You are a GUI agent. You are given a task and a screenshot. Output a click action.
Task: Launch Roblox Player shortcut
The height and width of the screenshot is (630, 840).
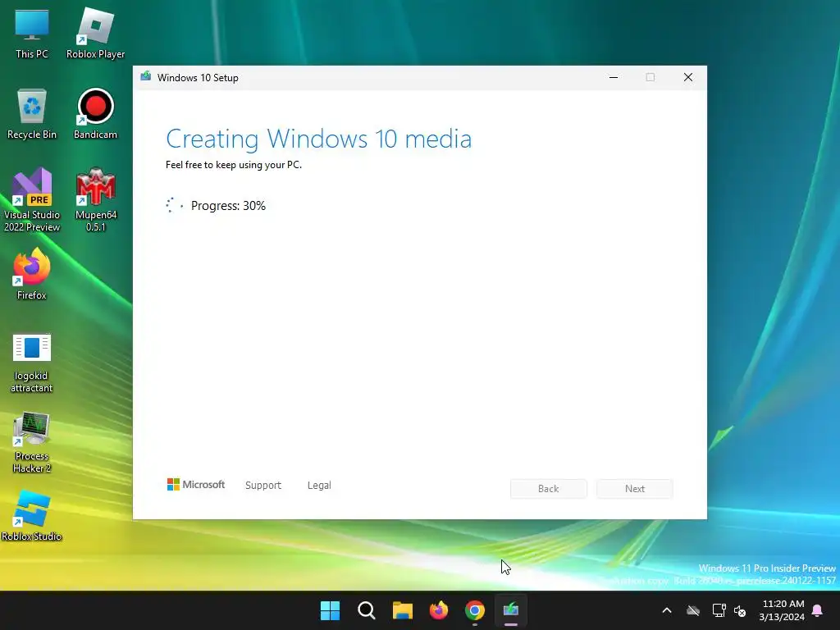pyautogui.click(x=95, y=33)
